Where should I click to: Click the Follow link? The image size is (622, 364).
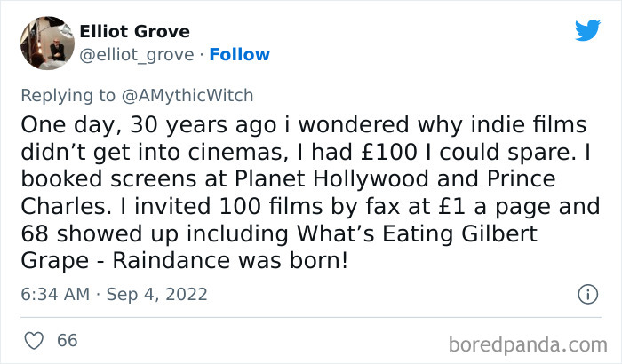(x=239, y=54)
